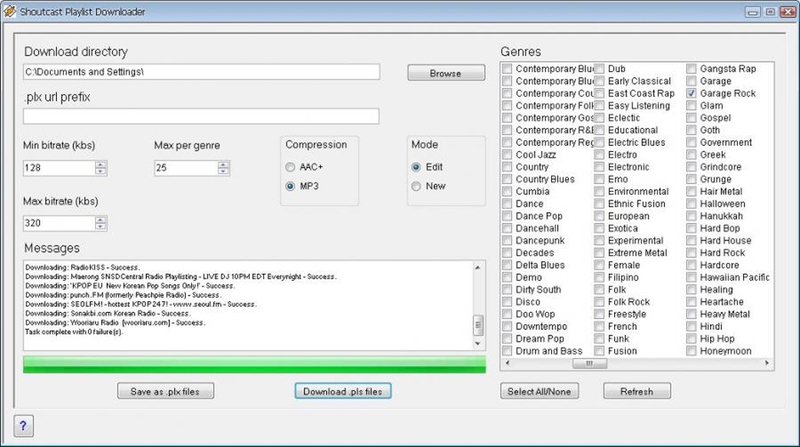This screenshot has width=800, height=447.
Task: Click the Max bitrate 320 field
Action: 59,223
